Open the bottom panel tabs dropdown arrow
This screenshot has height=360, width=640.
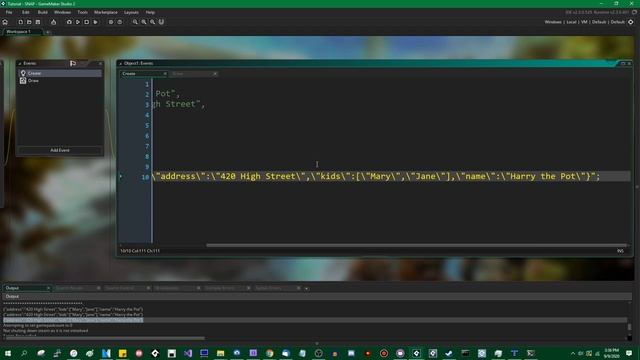pos(307,289)
